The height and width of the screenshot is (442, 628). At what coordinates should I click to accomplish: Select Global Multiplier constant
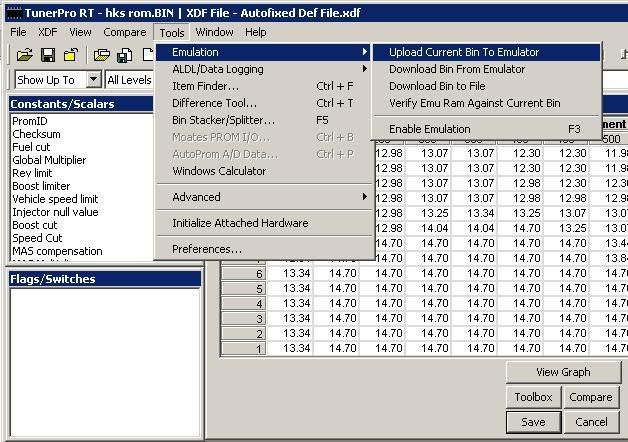pyautogui.click(x=49, y=160)
